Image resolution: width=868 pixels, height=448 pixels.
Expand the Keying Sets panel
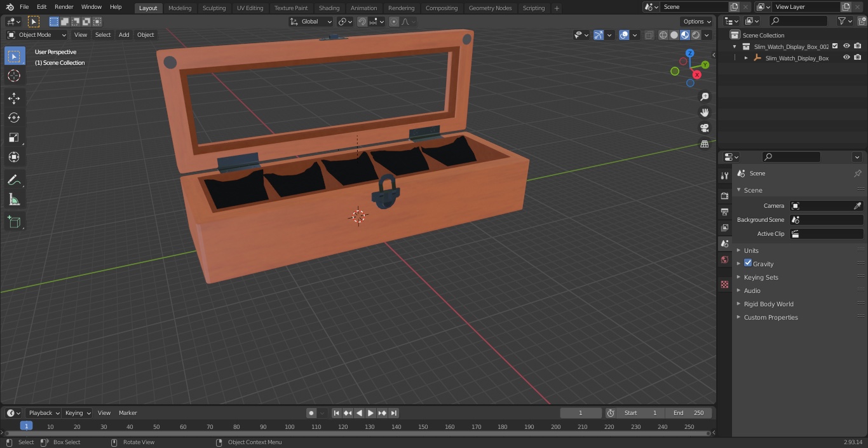761,277
